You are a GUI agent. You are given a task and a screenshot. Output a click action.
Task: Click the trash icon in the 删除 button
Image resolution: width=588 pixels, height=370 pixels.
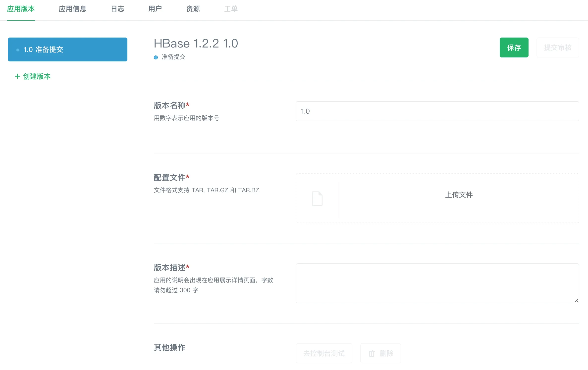[372, 353]
